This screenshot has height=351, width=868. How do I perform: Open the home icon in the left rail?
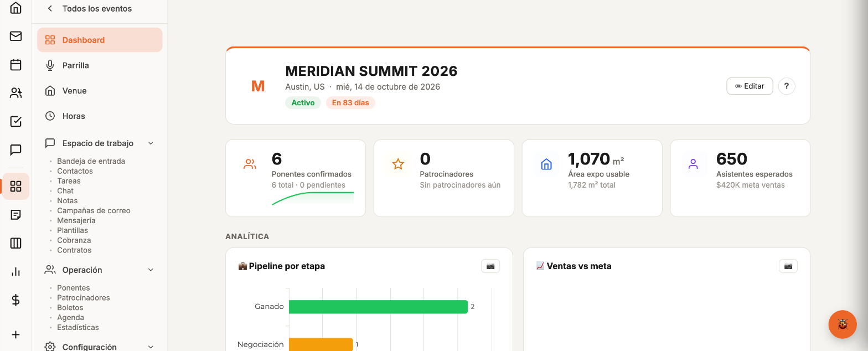(15, 8)
